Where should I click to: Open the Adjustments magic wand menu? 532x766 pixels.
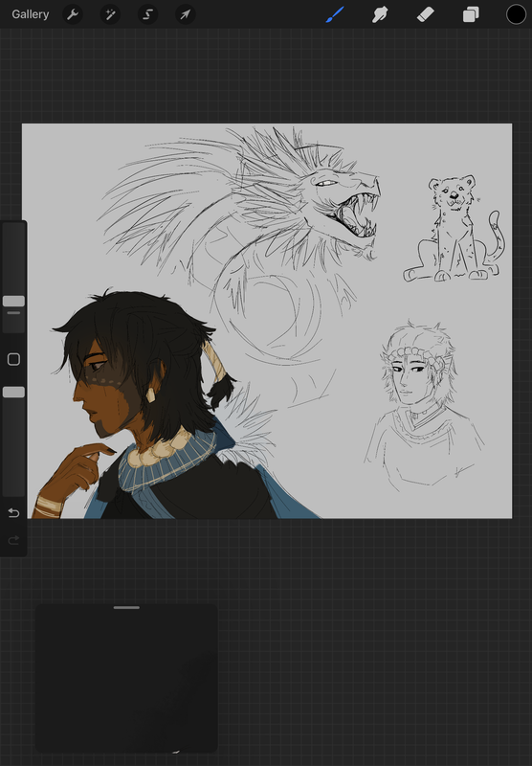[110, 14]
